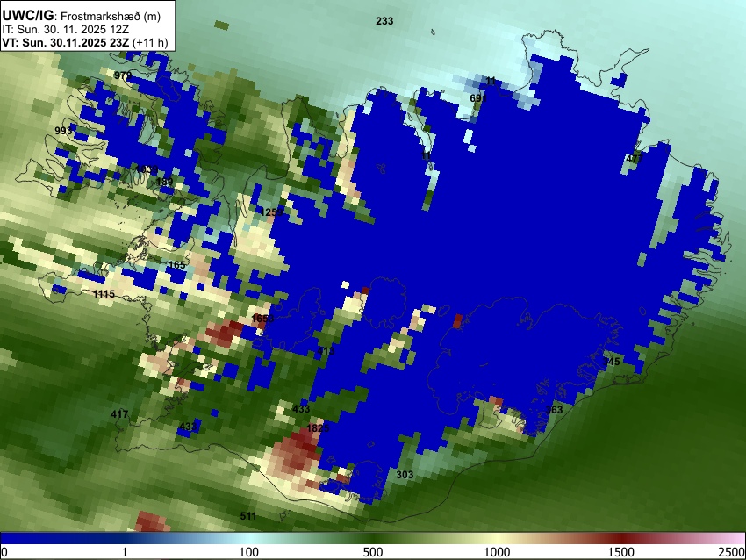Click the 1039 value label
Screen dimensions: 746x560
click(147, 169)
